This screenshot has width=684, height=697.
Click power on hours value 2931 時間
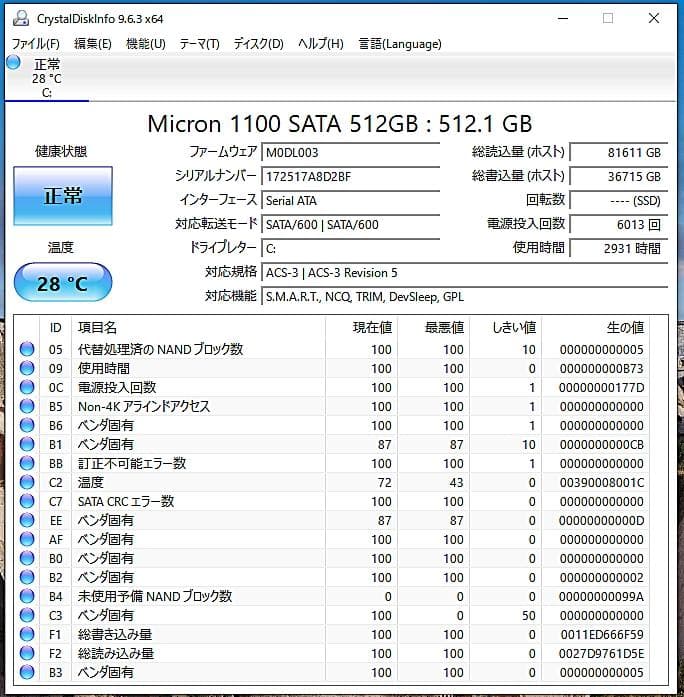pyautogui.click(x=619, y=248)
